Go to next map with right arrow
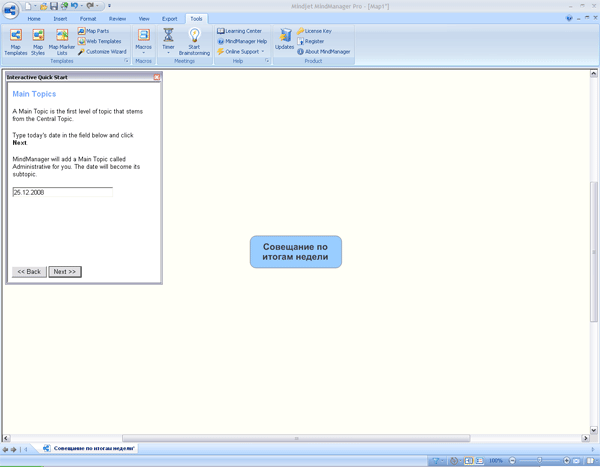This screenshot has height=467, width=600. (13, 449)
